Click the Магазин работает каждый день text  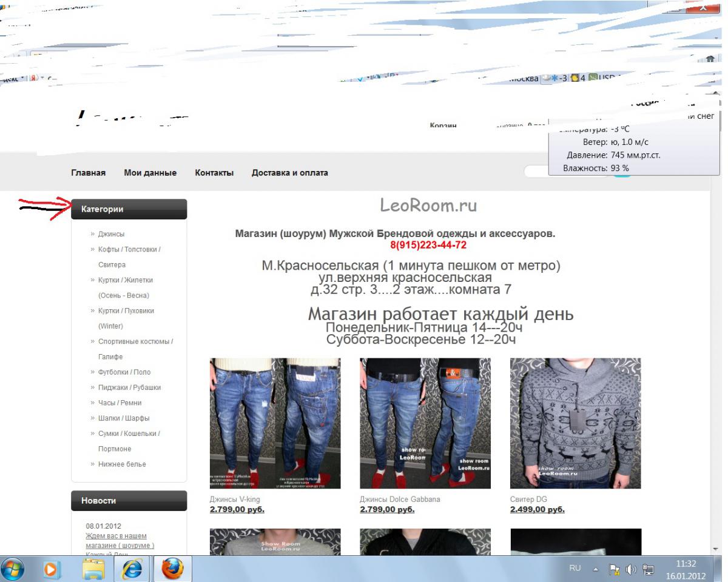coord(441,315)
